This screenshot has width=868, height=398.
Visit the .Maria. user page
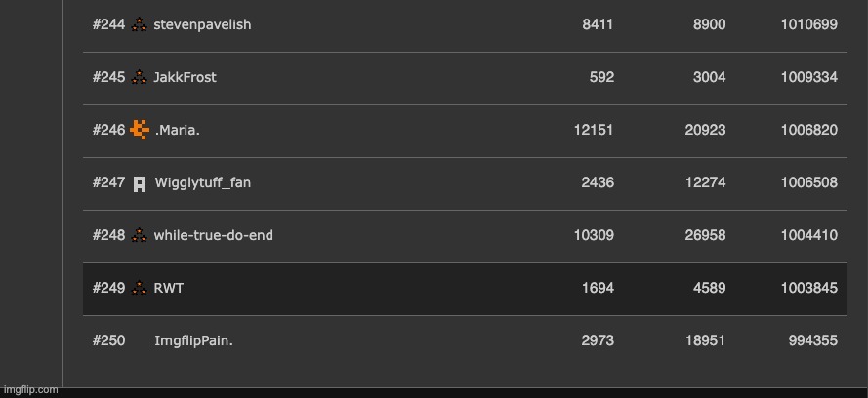point(177,131)
